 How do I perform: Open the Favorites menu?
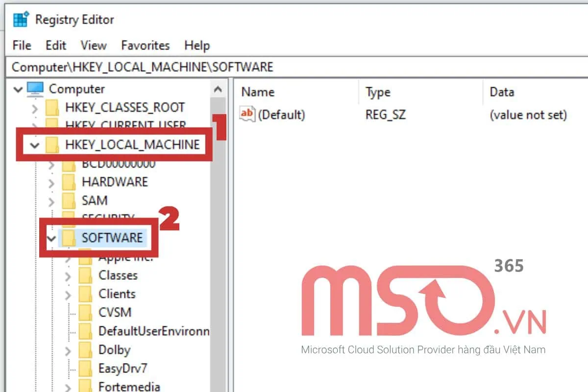(145, 45)
